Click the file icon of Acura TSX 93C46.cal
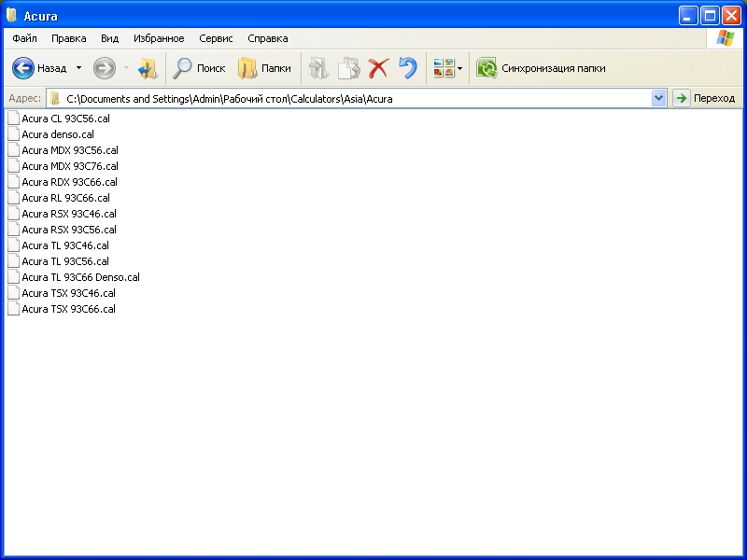Screen dimensions: 747x560 tap(14, 293)
